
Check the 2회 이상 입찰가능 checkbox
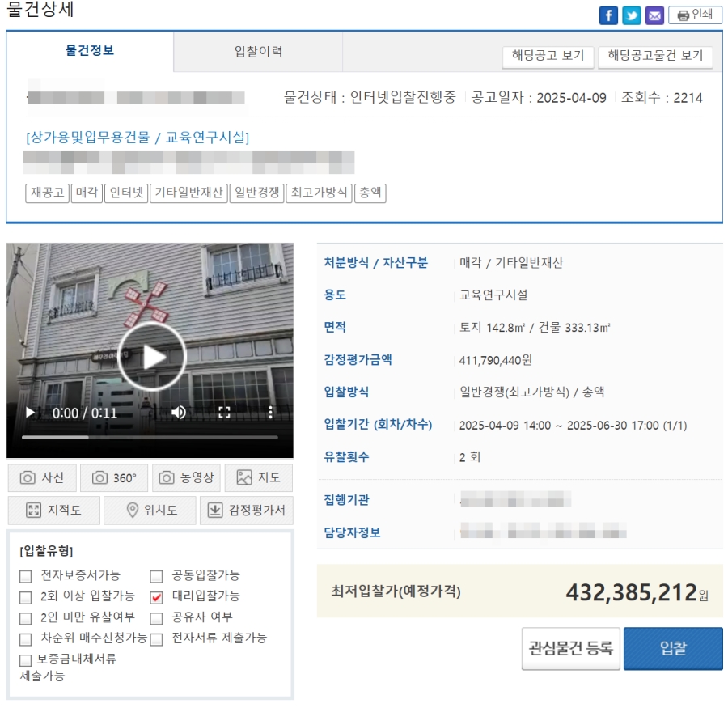click(26, 597)
